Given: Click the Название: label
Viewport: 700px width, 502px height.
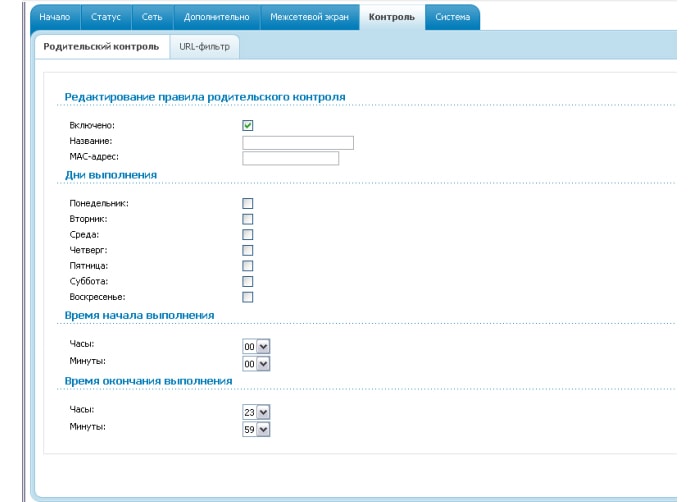Looking at the screenshot, I should 91,141.
